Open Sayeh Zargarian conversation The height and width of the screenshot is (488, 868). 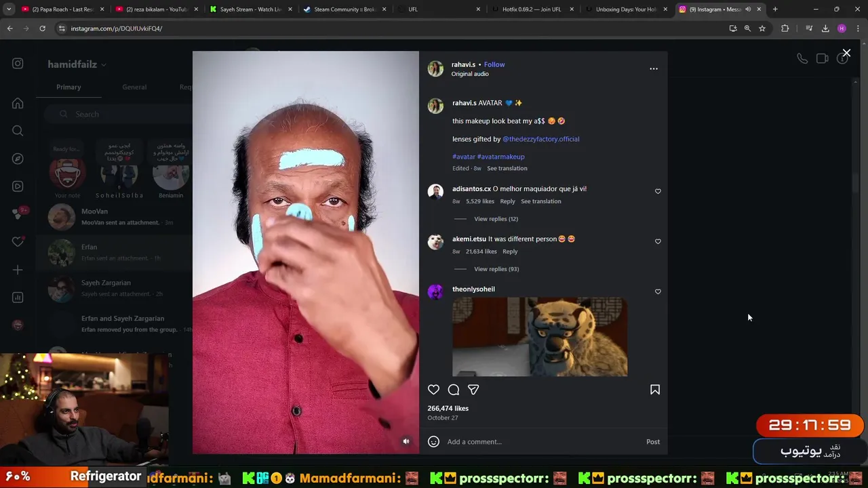point(114,288)
